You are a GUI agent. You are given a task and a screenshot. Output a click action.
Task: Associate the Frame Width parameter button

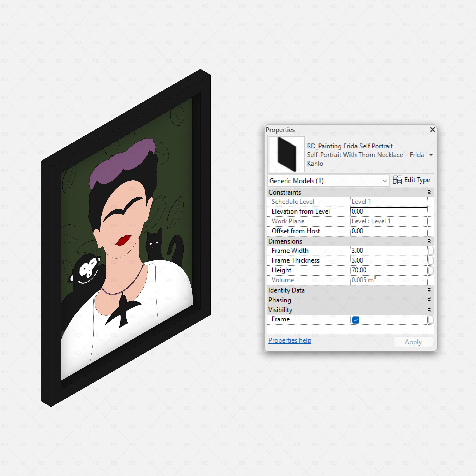(431, 250)
